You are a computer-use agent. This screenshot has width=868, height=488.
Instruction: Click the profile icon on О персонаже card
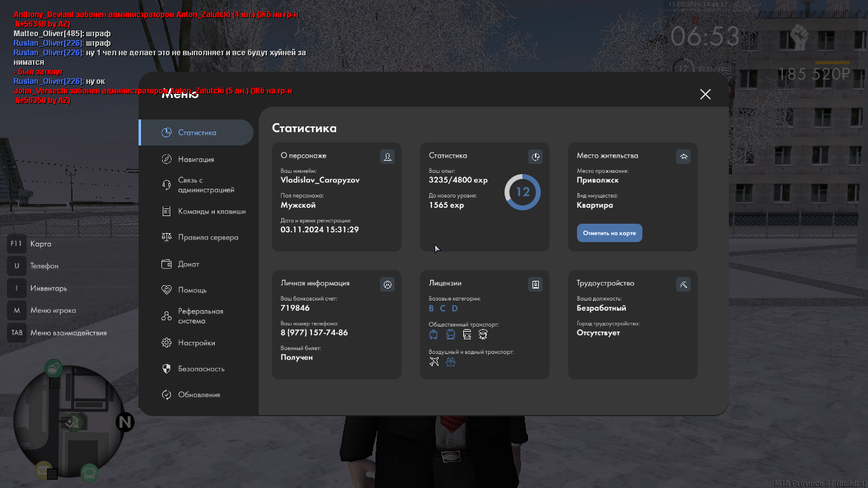[x=387, y=156]
